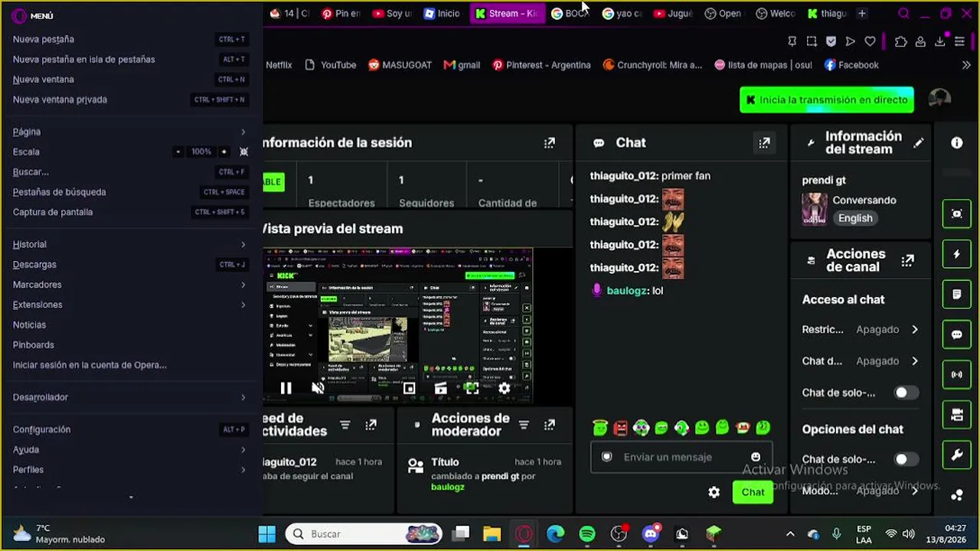Viewport: 980px width, 551px height.
Task: Expand the Ayuda submenu
Action: pyautogui.click(x=130, y=450)
